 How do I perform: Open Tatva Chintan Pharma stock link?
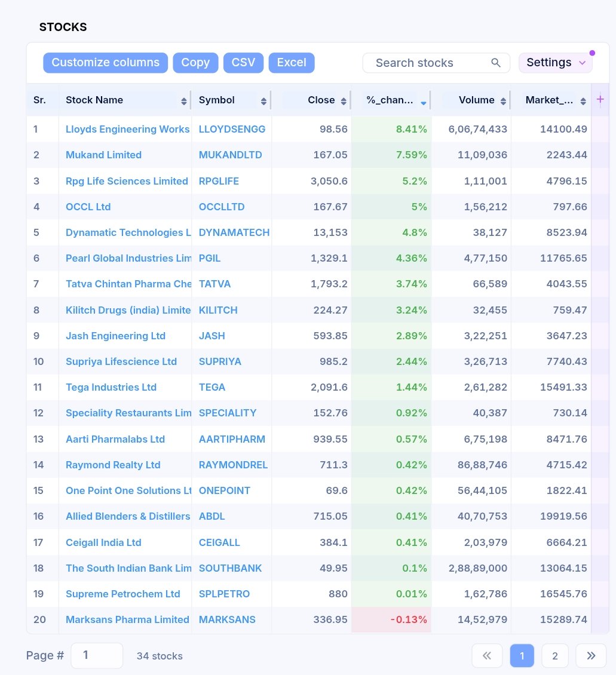[x=128, y=284]
